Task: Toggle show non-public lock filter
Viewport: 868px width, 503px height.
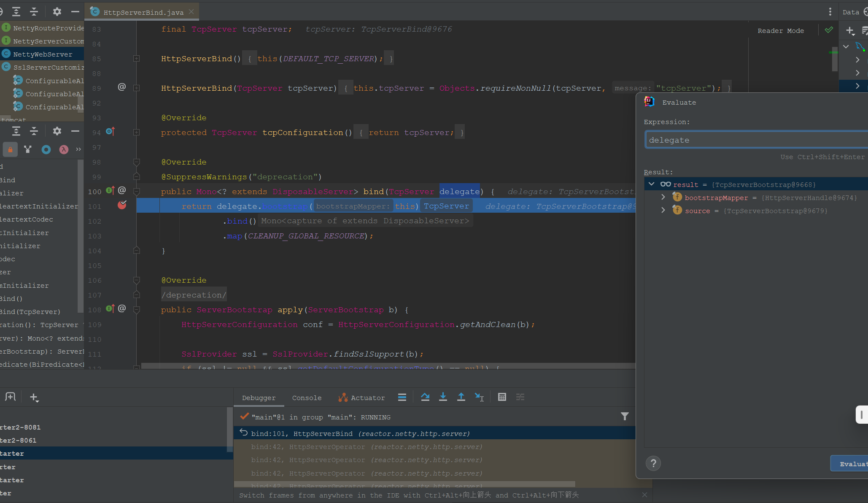Action: (x=10, y=149)
